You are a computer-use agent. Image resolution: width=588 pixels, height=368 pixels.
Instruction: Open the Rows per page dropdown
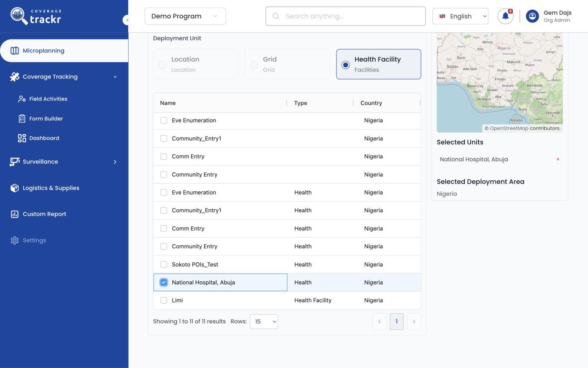[x=264, y=322]
